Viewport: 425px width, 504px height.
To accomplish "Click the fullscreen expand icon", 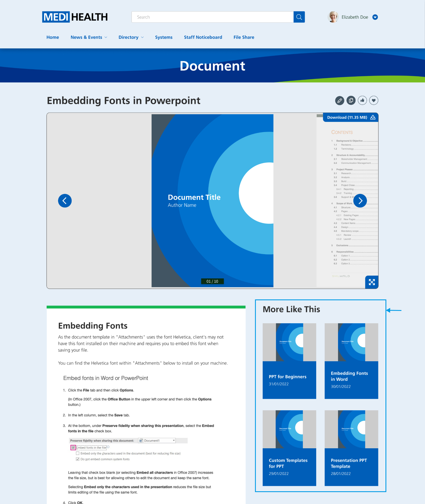I will (x=371, y=282).
